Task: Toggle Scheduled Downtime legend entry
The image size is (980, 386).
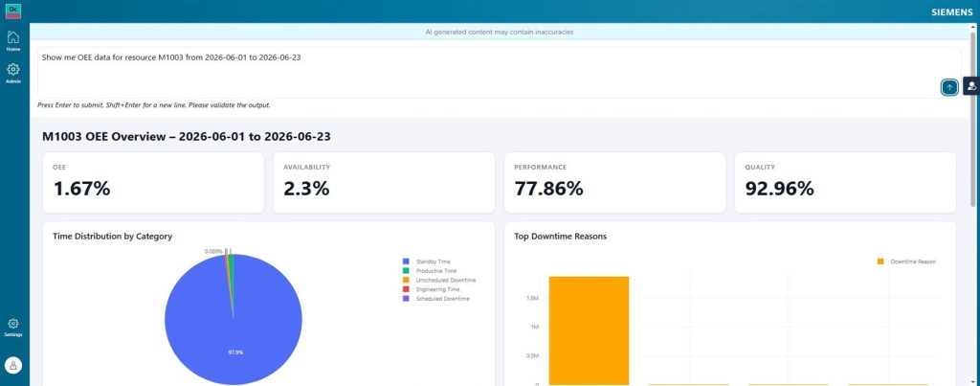Action: click(436, 299)
